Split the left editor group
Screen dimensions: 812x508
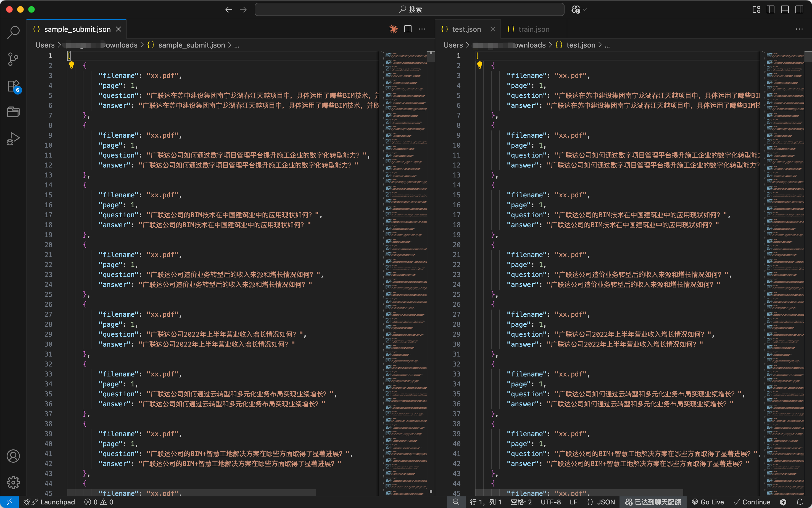[408, 29]
